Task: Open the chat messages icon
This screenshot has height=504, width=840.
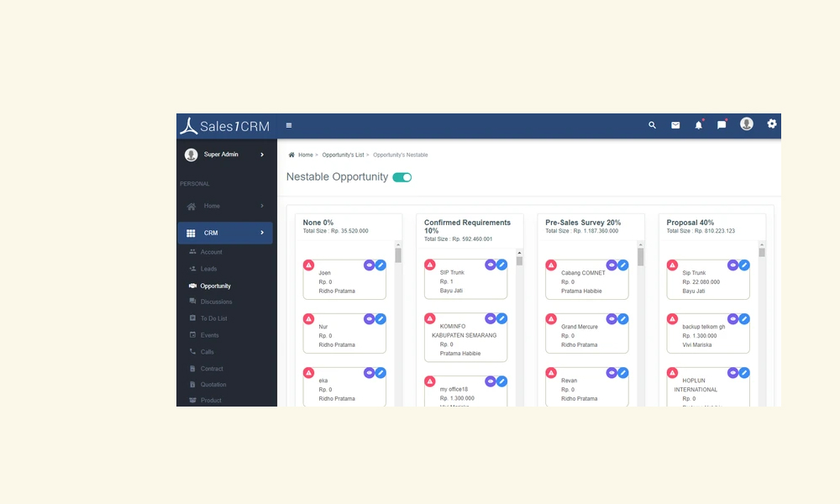Action: 722,125
